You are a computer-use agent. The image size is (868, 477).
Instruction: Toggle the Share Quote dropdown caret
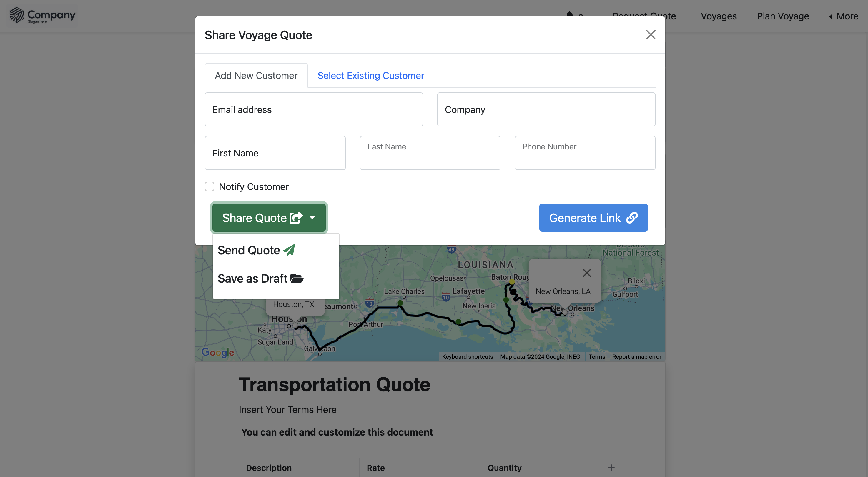tap(312, 218)
